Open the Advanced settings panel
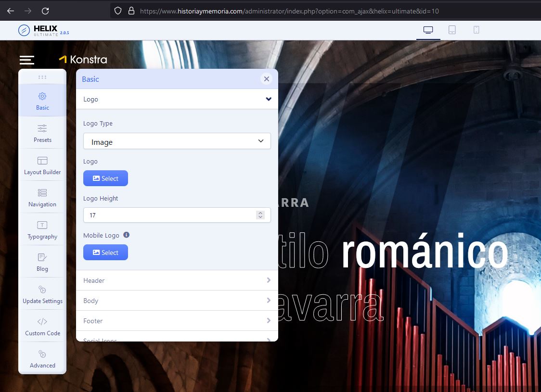Image resolution: width=541 pixels, height=392 pixels. click(42, 358)
